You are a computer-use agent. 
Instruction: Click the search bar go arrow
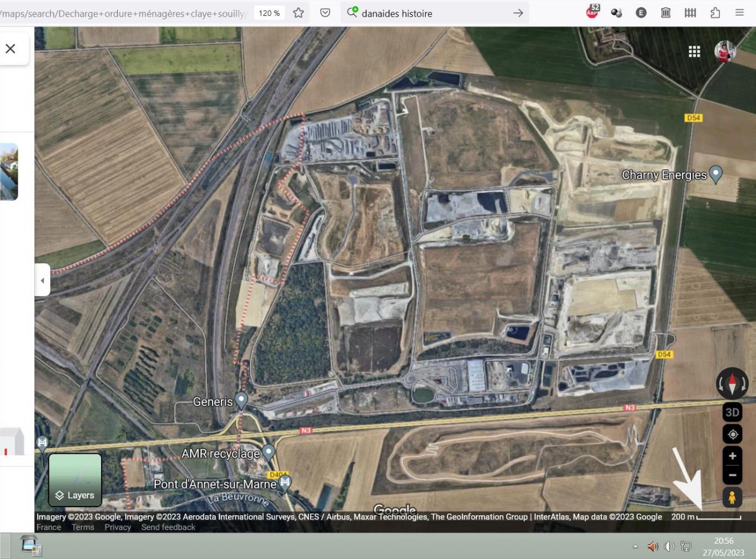pos(518,13)
